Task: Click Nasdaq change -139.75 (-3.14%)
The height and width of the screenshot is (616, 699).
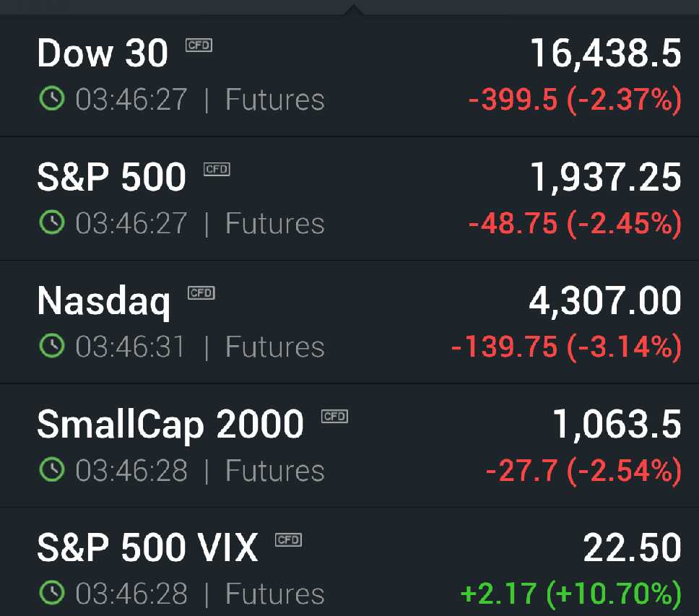Action: (566, 347)
